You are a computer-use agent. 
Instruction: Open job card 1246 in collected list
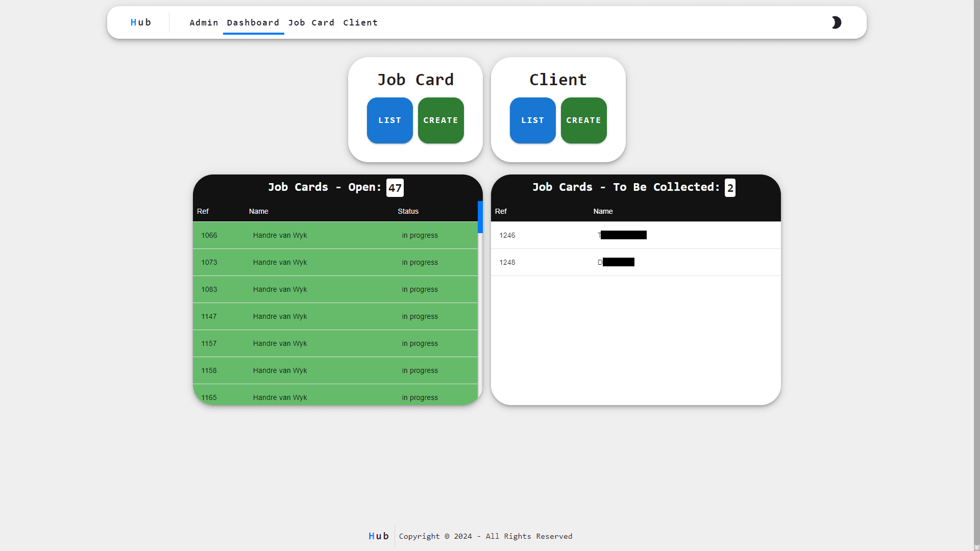point(635,235)
